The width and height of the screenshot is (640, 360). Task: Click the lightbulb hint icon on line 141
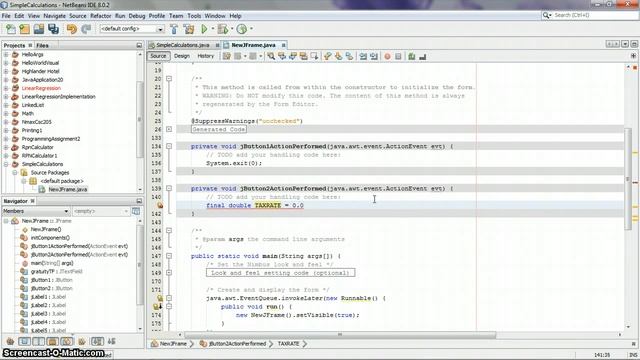[160, 205]
